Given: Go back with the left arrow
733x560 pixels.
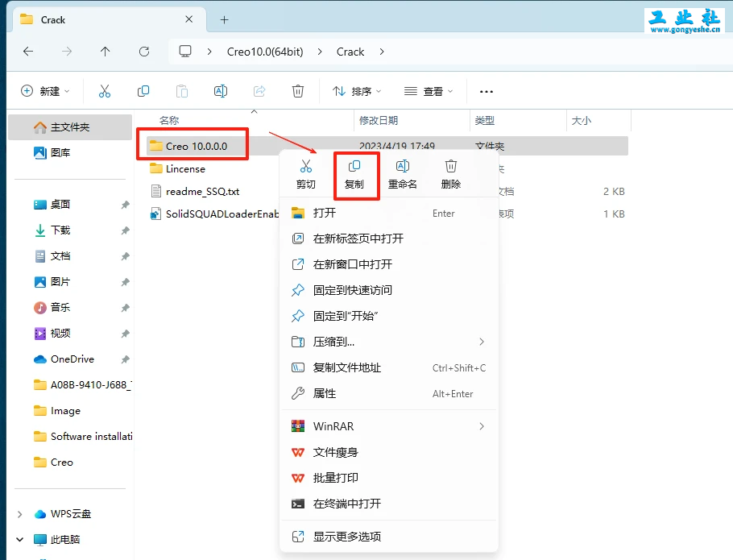Looking at the screenshot, I should 28,52.
